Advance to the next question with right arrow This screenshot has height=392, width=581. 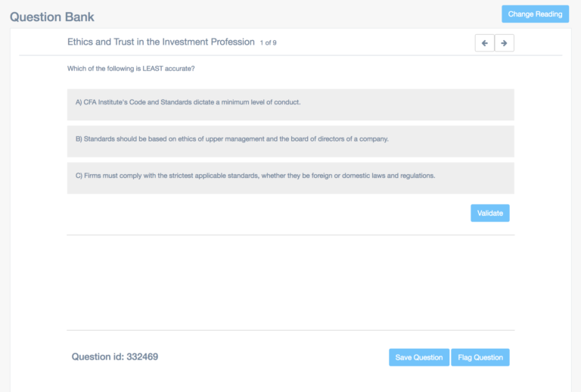(505, 43)
